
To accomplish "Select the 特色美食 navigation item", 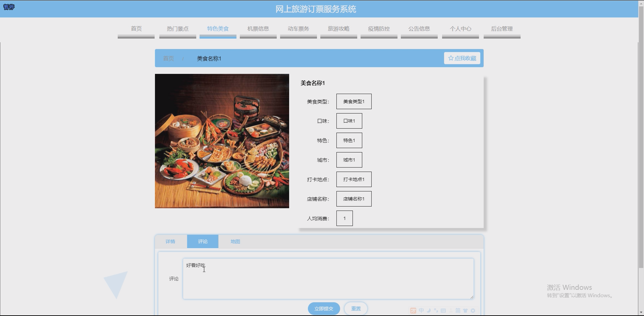I will click(x=218, y=29).
